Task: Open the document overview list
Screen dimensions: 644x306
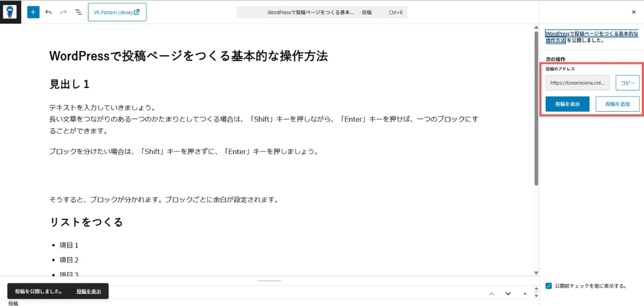Action: click(x=78, y=12)
